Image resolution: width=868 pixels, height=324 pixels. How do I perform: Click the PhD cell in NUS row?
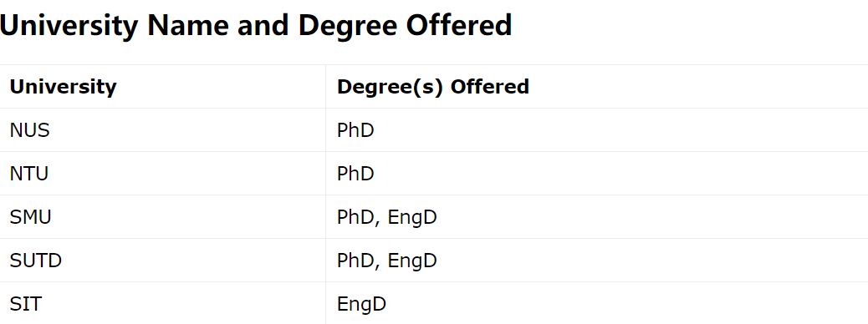597,130
